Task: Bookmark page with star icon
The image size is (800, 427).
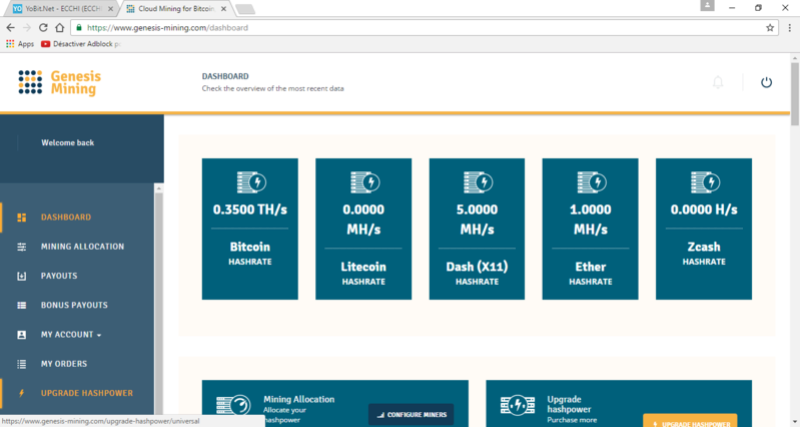Action: pyautogui.click(x=770, y=28)
